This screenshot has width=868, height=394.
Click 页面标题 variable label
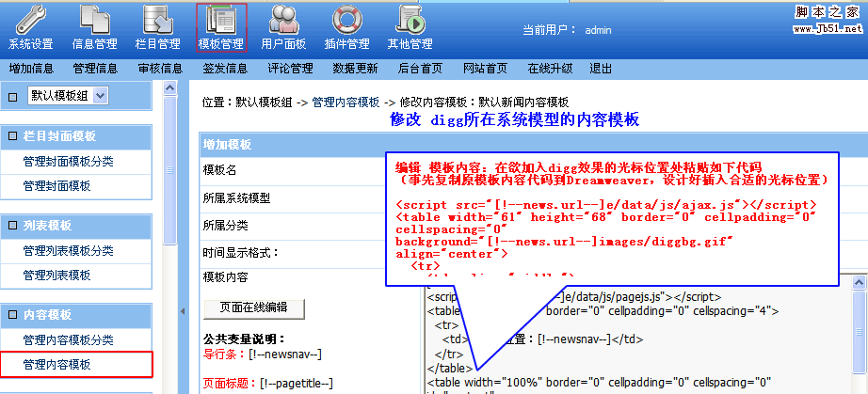[231, 383]
